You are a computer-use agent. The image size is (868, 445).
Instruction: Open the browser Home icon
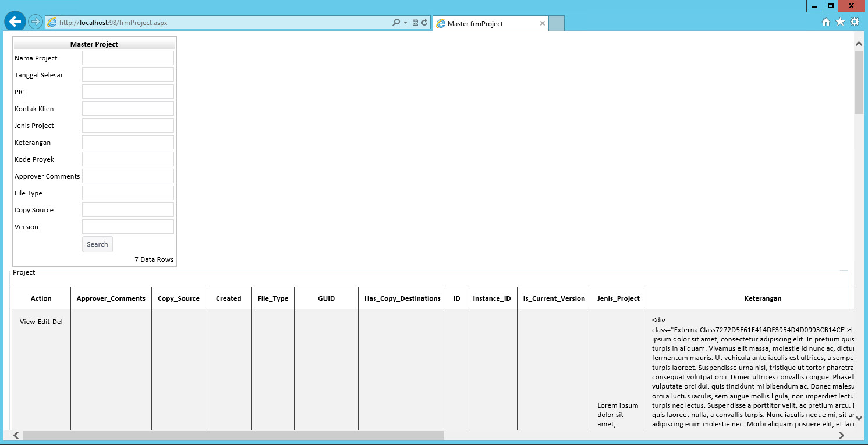tap(826, 22)
